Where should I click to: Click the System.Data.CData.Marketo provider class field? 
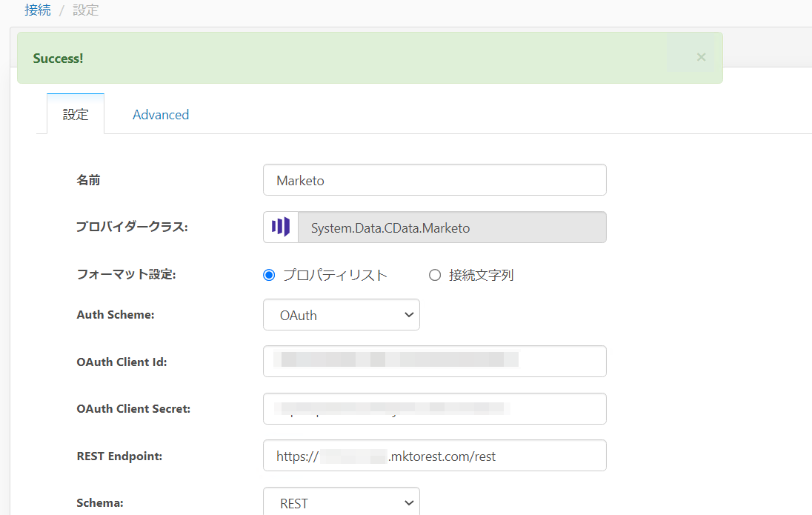(452, 227)
